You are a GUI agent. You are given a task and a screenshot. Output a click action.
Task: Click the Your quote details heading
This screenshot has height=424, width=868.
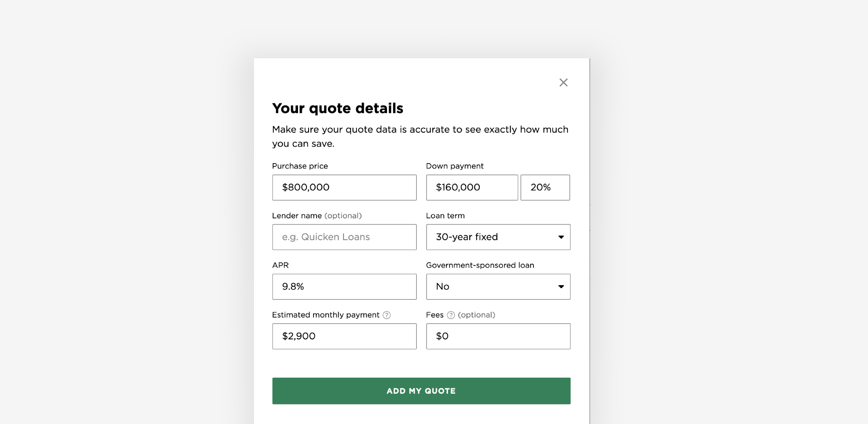[337, 108]
